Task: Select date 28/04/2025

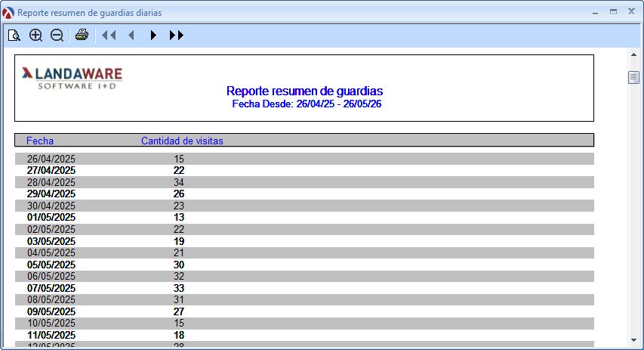Action: pyautogui.click(x=51, y=182)
